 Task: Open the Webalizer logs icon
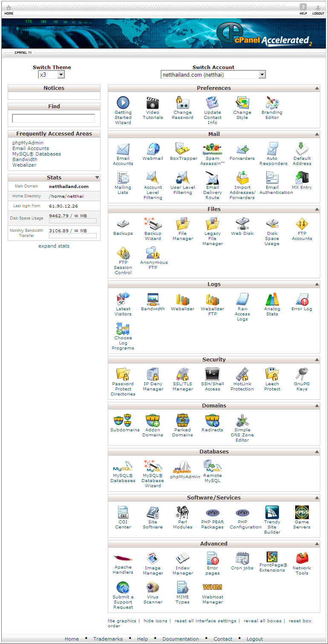coord(182,300)
